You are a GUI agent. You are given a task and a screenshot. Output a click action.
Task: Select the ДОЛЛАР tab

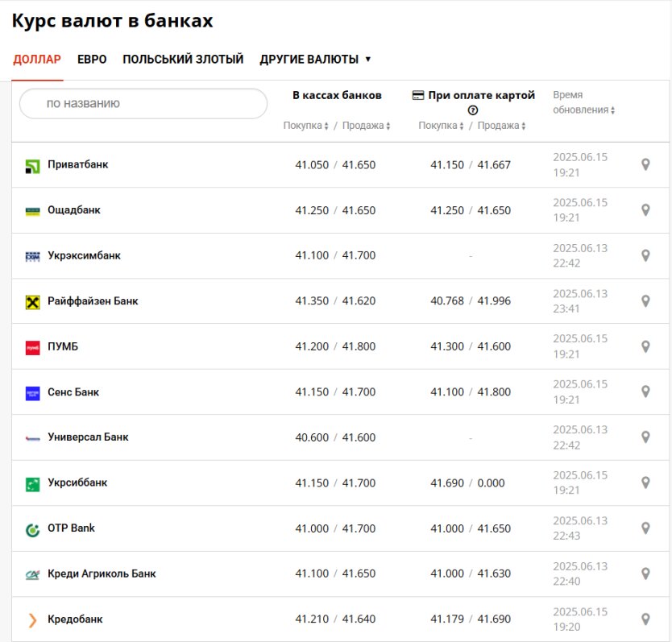point(37,59)
